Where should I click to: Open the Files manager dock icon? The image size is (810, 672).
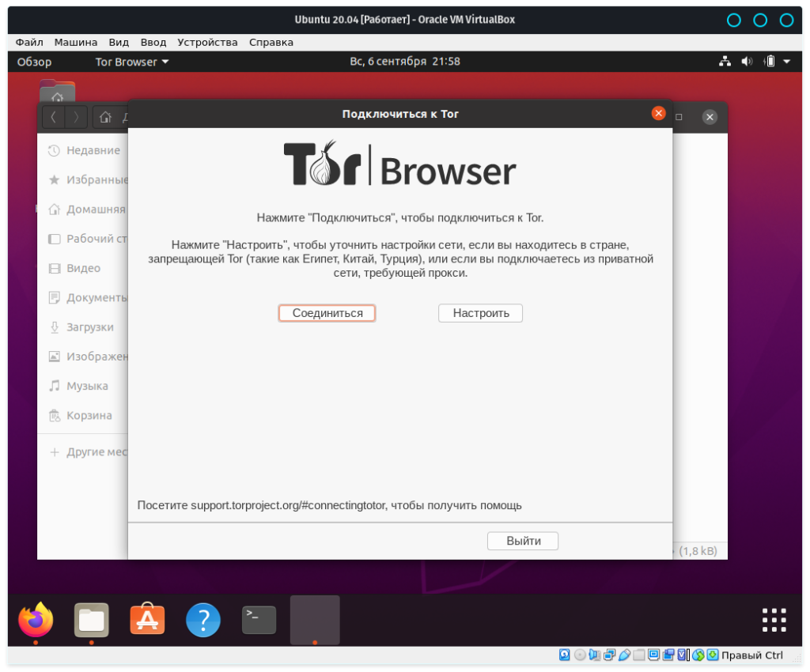(92, 620)
